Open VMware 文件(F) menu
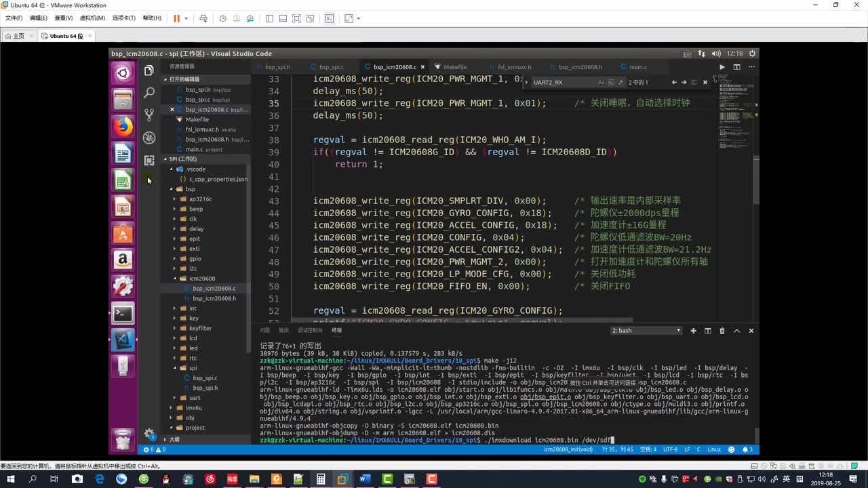This screenshot has height=488, width=868. coord(14,18)
